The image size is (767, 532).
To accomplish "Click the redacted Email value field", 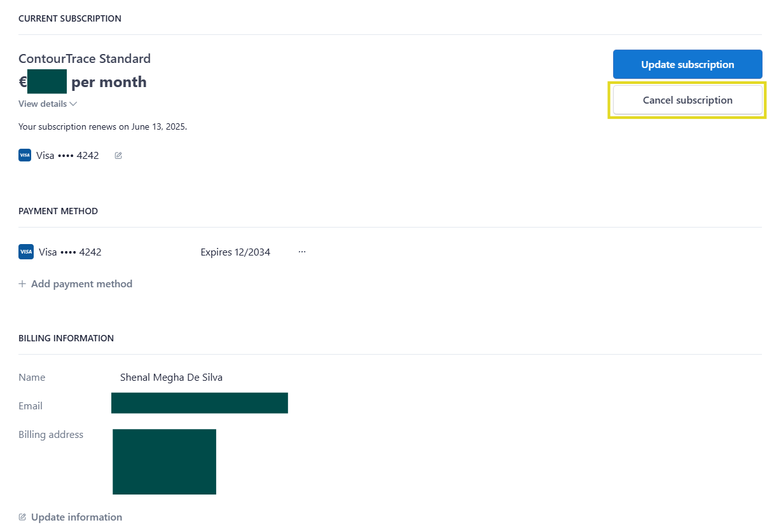I will [199, 403].
